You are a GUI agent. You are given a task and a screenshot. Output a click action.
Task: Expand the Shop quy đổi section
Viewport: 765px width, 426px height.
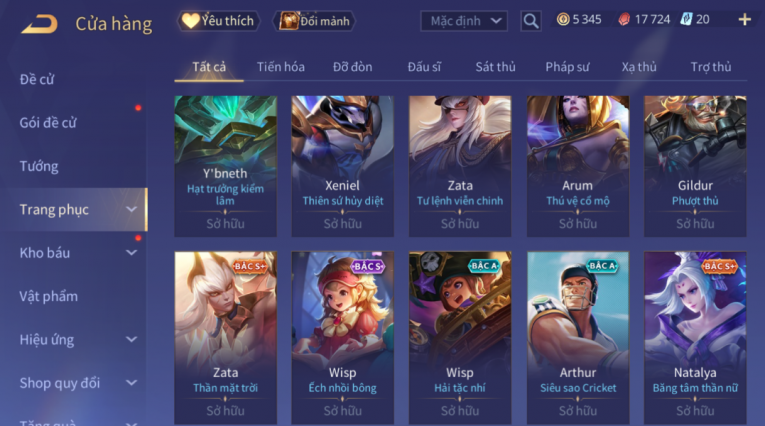(x=131, y=383)
